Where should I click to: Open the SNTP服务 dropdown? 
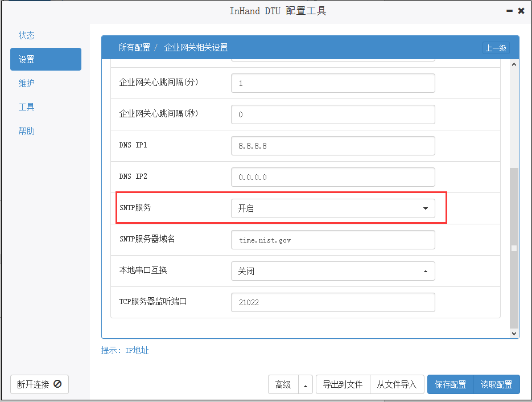[333, 208]
